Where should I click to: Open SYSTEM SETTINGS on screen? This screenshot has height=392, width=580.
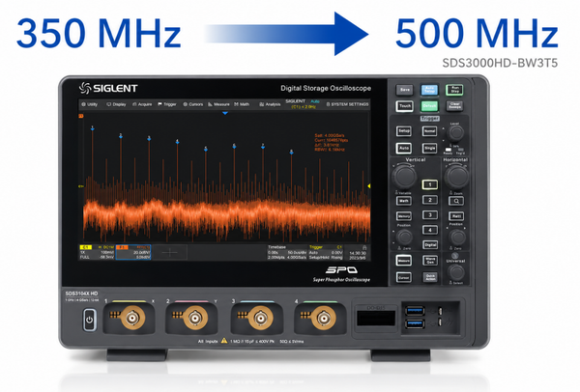coord(347,104)
